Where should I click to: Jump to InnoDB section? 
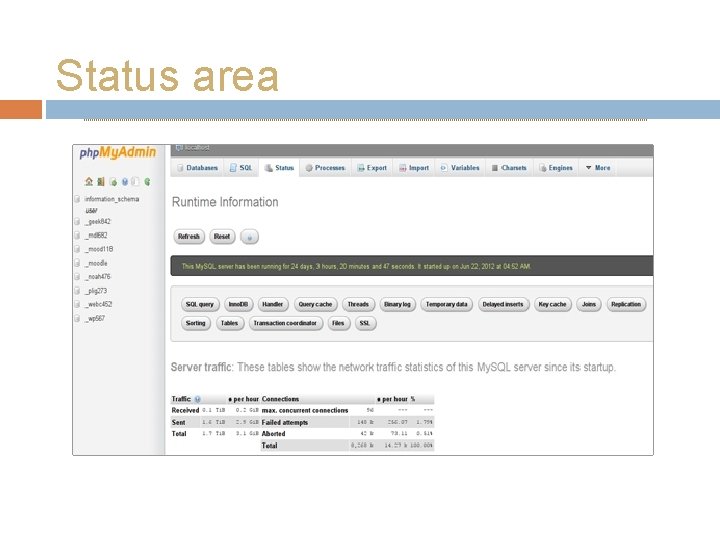click(x=238, y=304)
